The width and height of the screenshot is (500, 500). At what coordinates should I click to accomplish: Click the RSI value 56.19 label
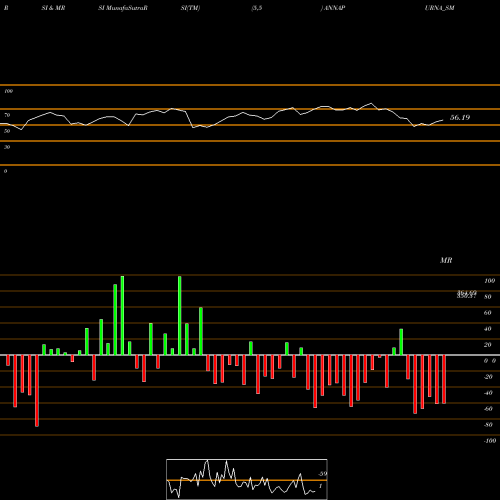tap(460, 117)
